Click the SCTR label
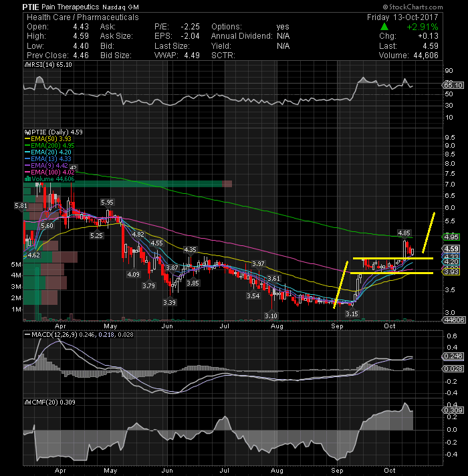Screen dimensions: 468x476 pyautogui.click(x=223, y=55)
